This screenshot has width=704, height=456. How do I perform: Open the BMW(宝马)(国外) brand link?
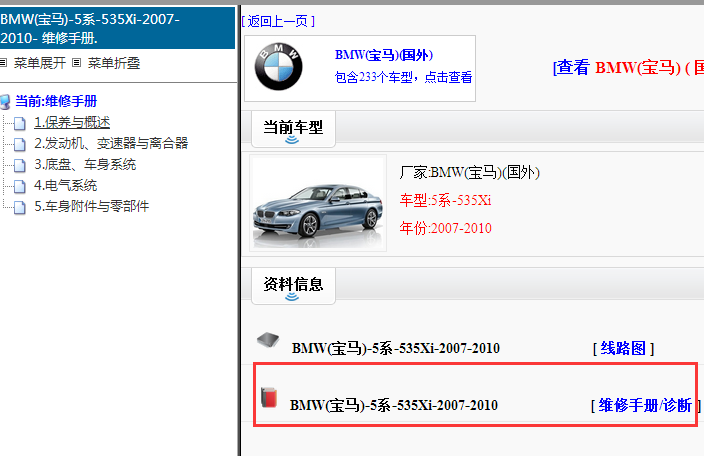click(384, 55)
